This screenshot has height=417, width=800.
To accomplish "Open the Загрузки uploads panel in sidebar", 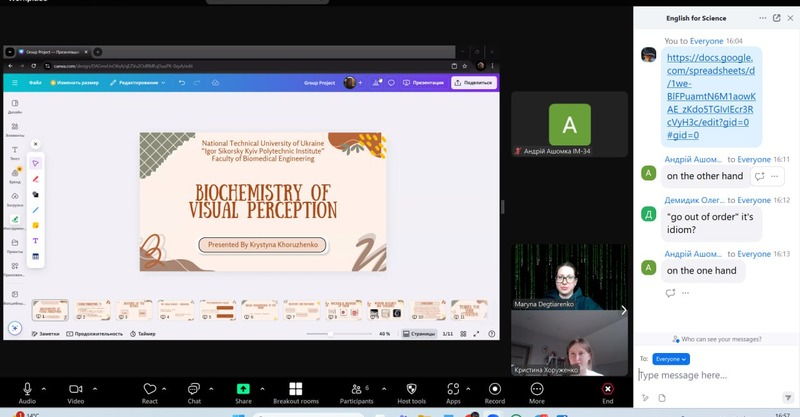I will 15,200.
